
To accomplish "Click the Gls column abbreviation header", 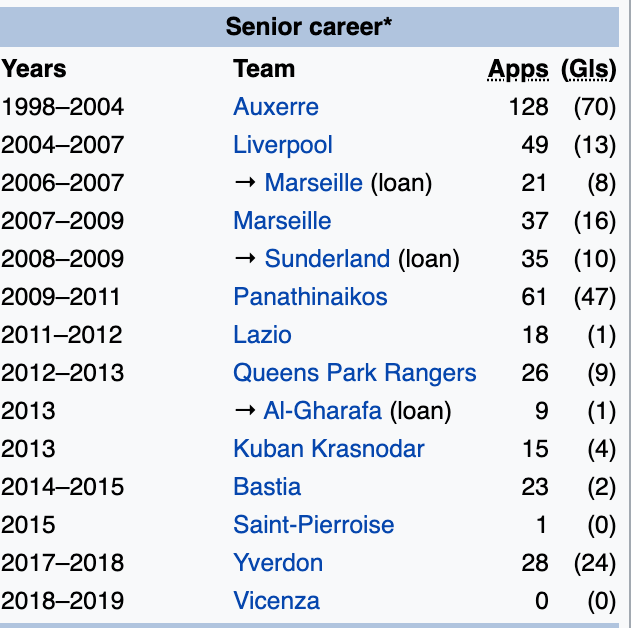I will [589, 70].
